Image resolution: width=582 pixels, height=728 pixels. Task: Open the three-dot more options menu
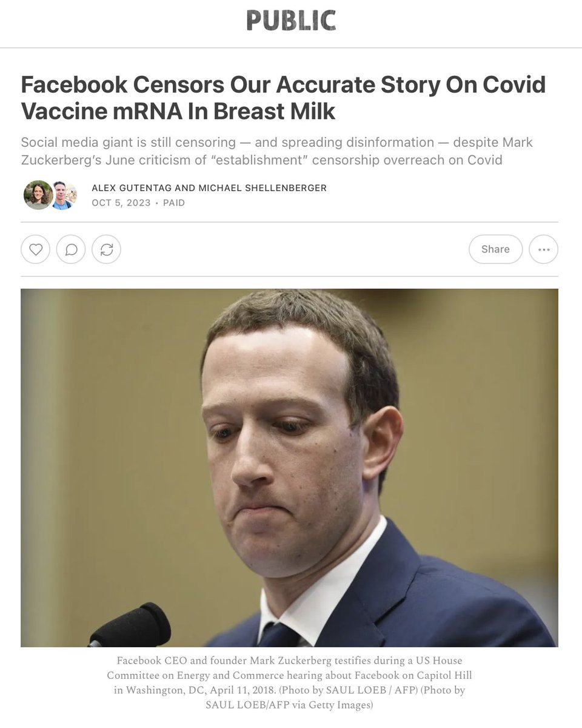(544, 249)
